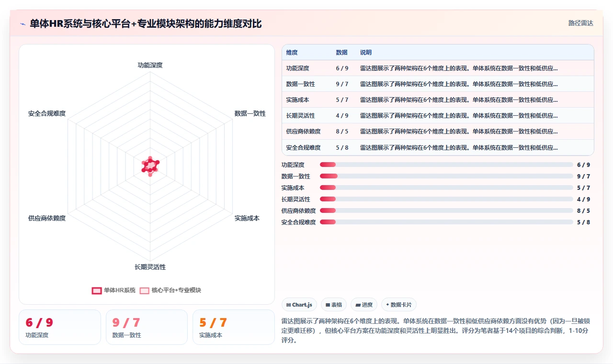
Task: Click the lightning icon beside the title
Action: tap(23, 23)
